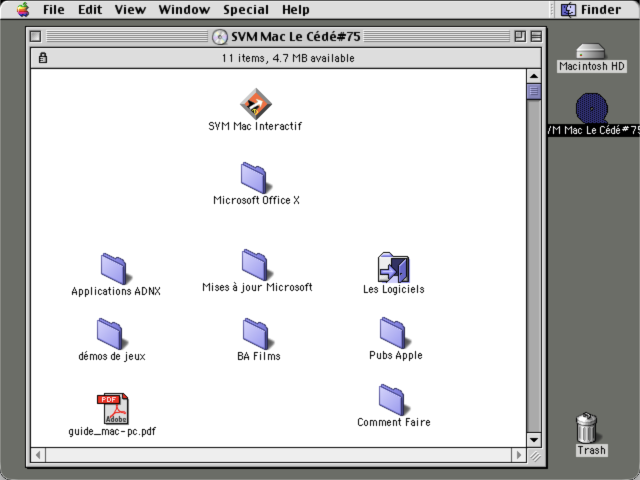Click the Les Logiciels label text
640x480 pixels.
[393, 289]
